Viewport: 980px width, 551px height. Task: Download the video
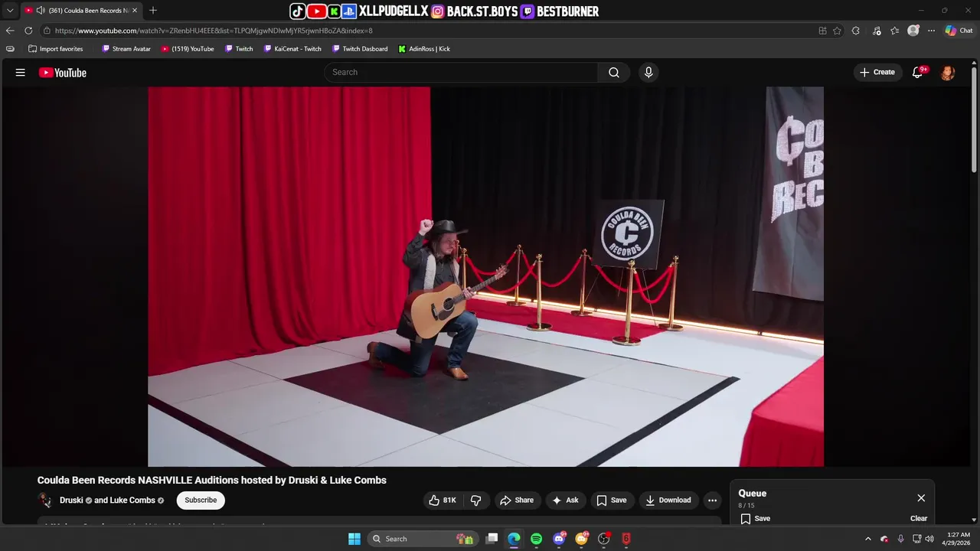click(668, 500)
